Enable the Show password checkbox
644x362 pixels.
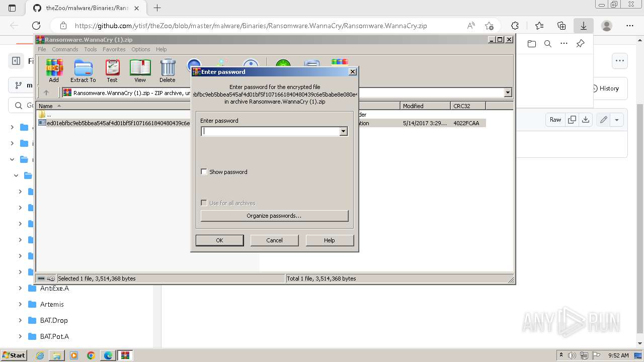[204, 171]
